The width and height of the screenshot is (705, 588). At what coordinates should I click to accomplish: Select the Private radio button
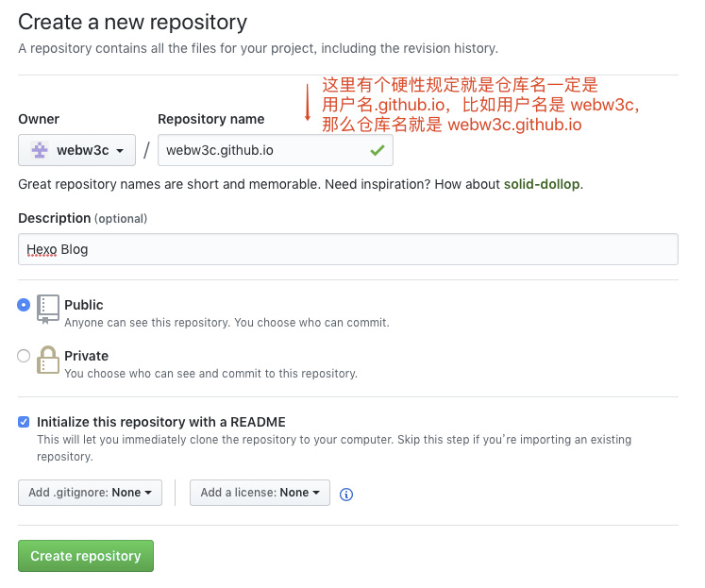coord(24,356)
